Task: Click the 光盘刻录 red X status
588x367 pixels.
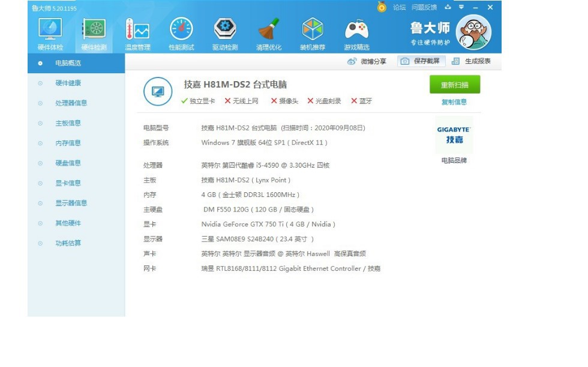Action: click(x=324, y=101)
